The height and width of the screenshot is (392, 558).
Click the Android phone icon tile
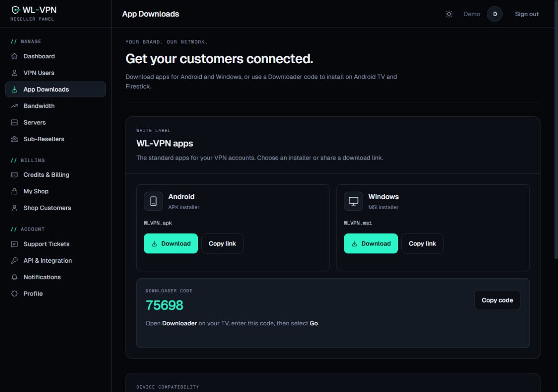coord(154,201)
